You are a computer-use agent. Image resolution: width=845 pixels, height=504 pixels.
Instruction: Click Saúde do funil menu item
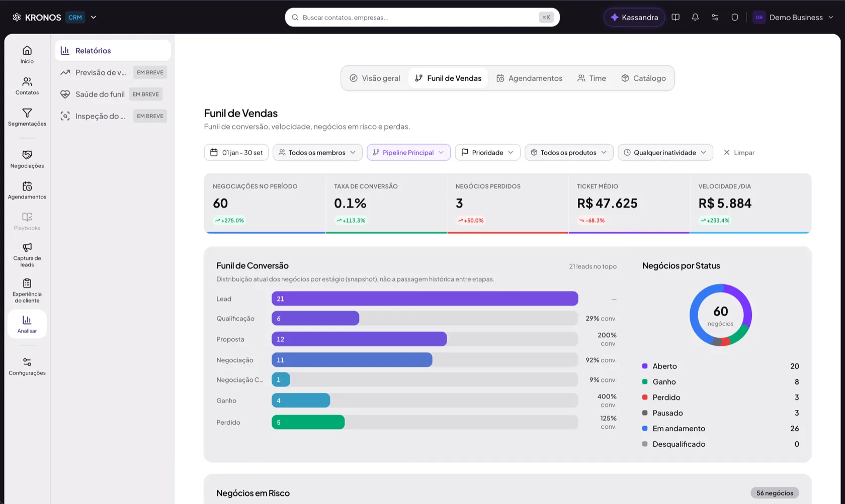(x=113, y=94)
